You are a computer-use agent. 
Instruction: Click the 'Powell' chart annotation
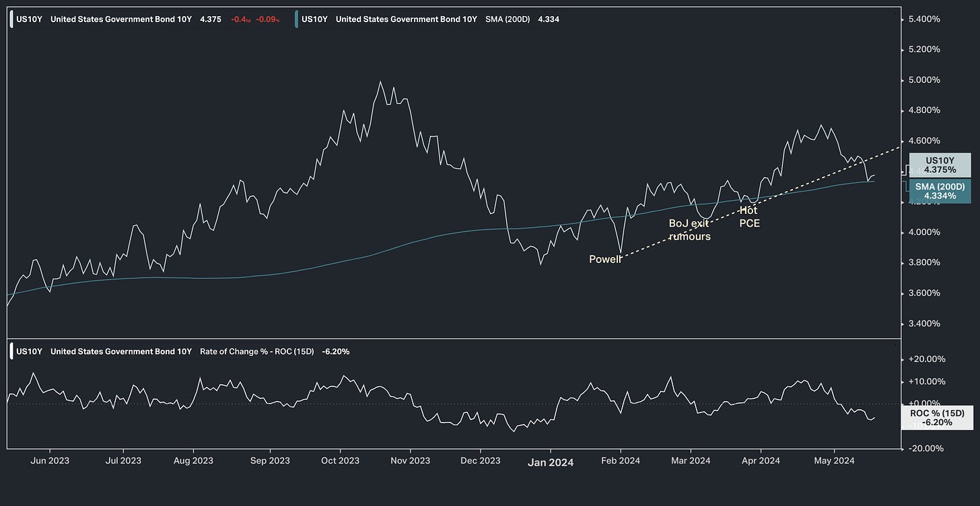[605, 259]
